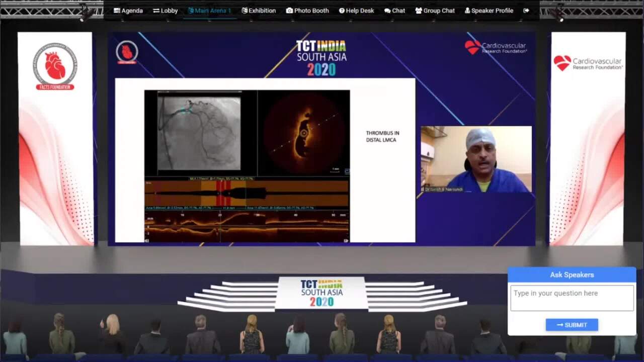The image size is (644, 362).
Task: Submit the question to speakers
Action: 572,325
